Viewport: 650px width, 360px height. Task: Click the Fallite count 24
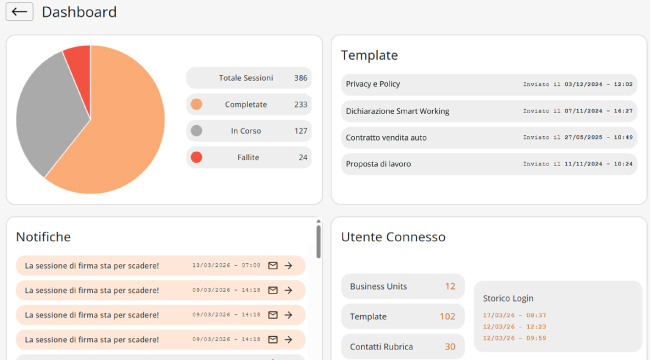303,158
